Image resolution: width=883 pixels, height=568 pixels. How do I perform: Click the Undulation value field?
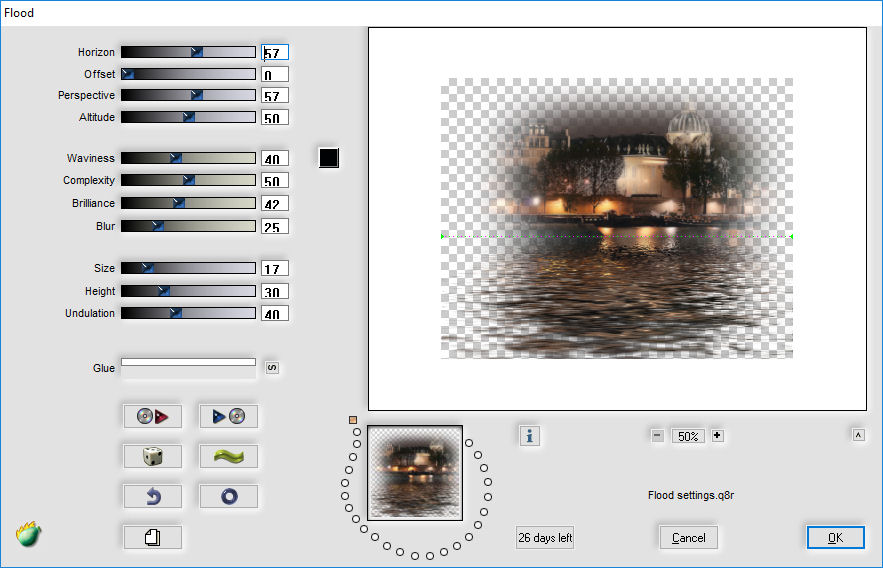click(x=275, y=313)
